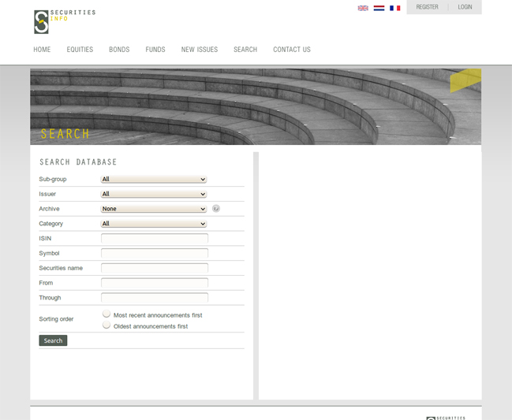Go to the Home menu item
Viewport: 512px width, 420px height.
point(42,50)
